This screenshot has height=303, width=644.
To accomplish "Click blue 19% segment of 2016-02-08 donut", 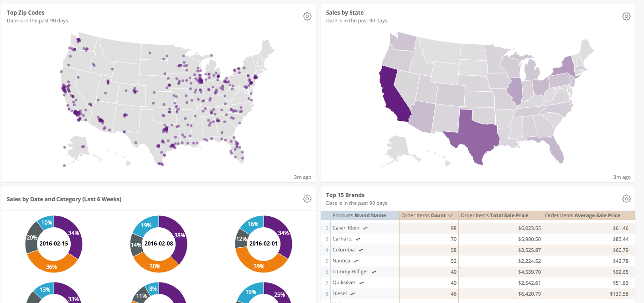I will [x=146, y=225].
